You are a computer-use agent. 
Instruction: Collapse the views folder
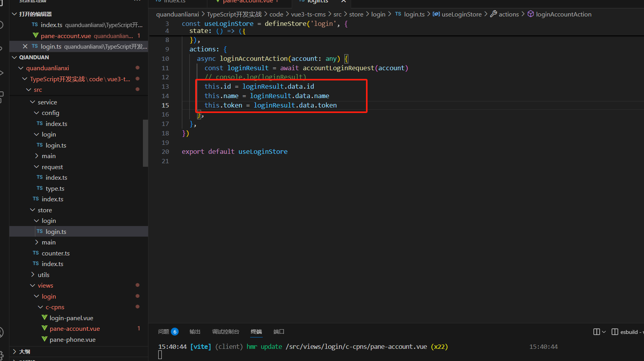tap(33, 286)
